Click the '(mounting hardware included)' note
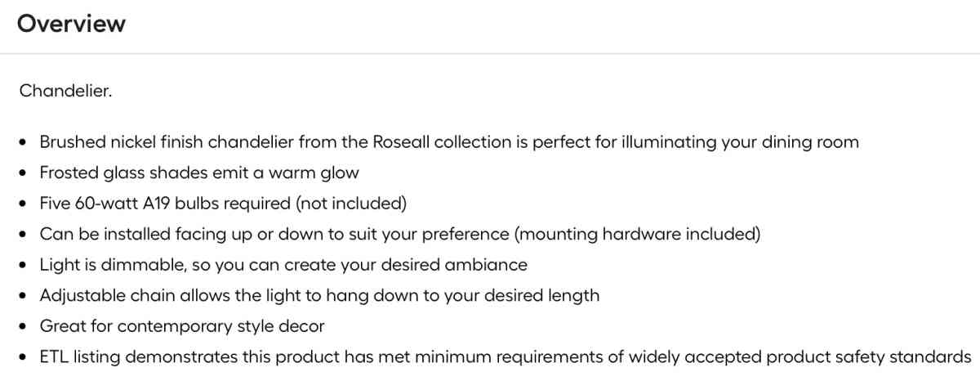This screenshot has height=390, width=980. tap(637, 235)
